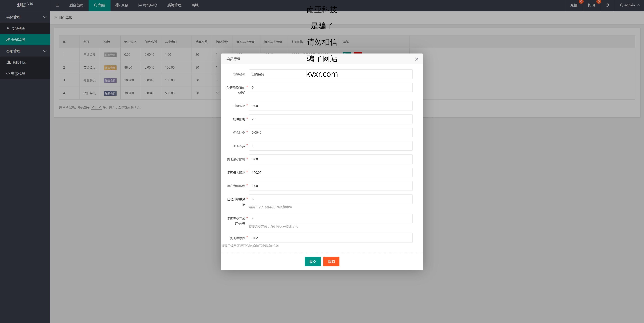Collapse the 会员管理 sidebar group
Viewport: 644px width, 323px height.
coord(25,17)
